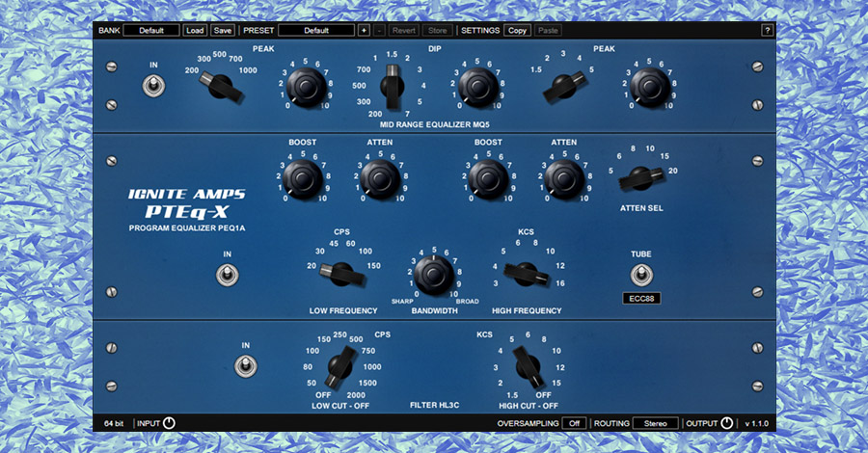This screenshot has height=453, width=868.
Task: Click the ATTEN SEL selector knob
Action: coord(641,178)
